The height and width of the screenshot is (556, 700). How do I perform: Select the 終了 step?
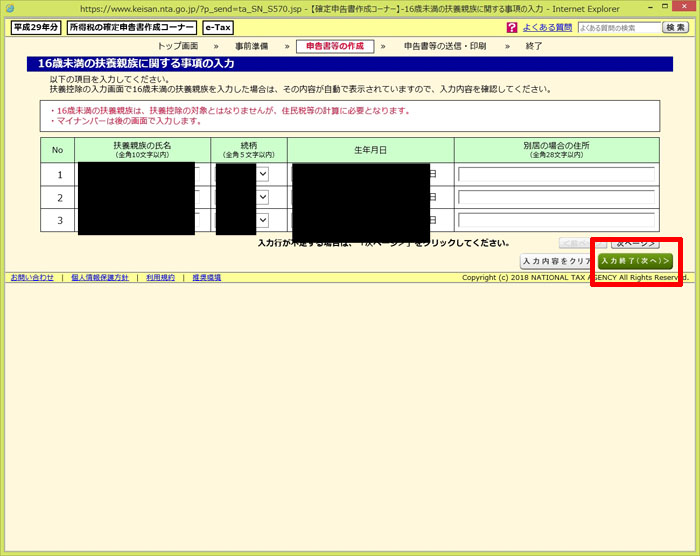click(x=533, y=46)
